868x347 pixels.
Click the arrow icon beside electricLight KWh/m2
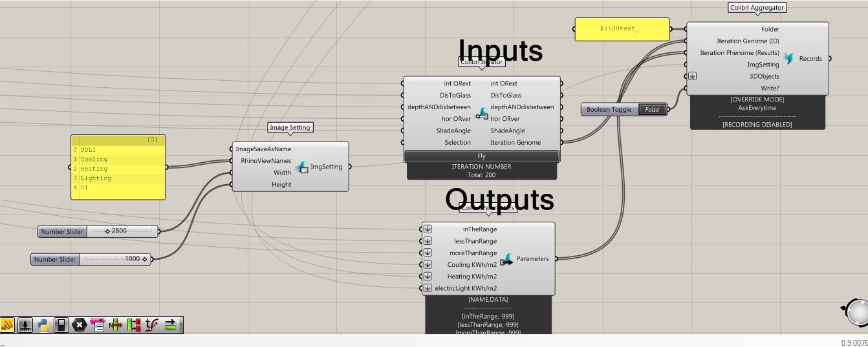[x=428, y=288]
